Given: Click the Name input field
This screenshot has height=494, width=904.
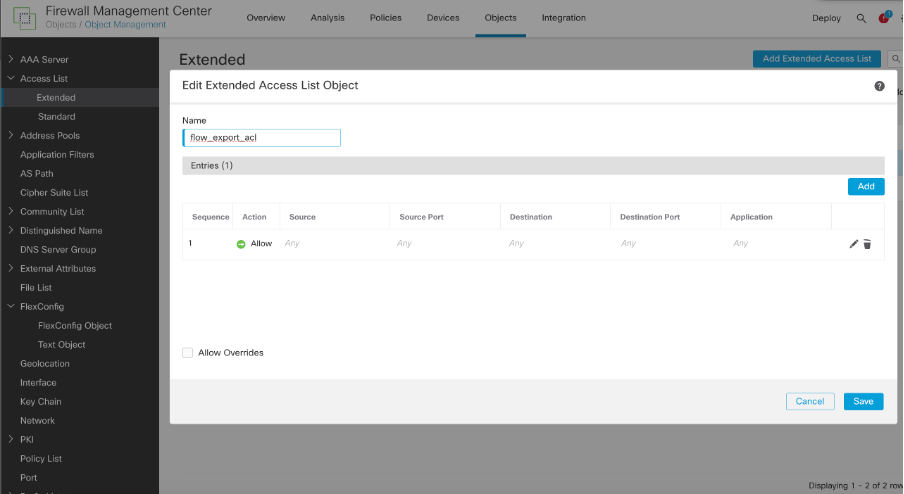Looking at the screenshot, I should coord(262,138).
